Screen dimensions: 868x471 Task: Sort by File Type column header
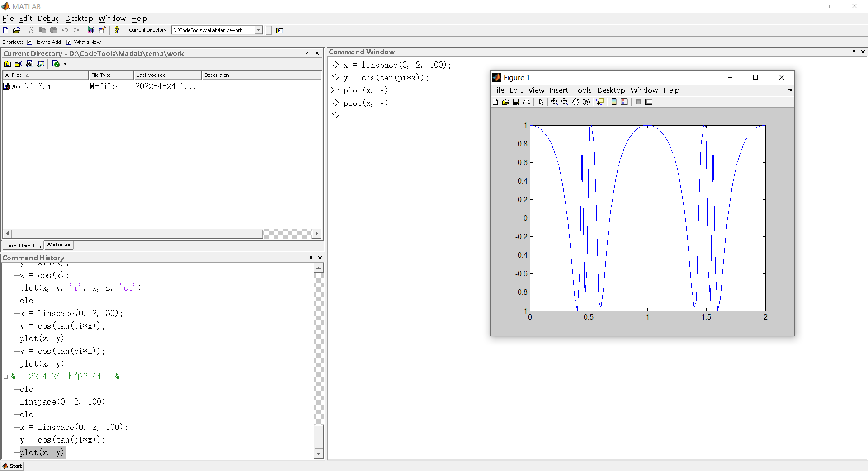click(x=111, y=75)
